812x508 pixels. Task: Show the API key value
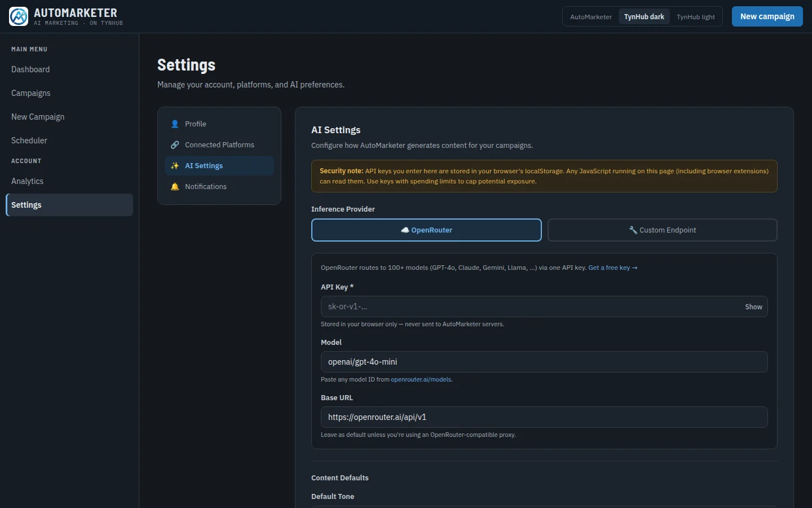point(753,307)
